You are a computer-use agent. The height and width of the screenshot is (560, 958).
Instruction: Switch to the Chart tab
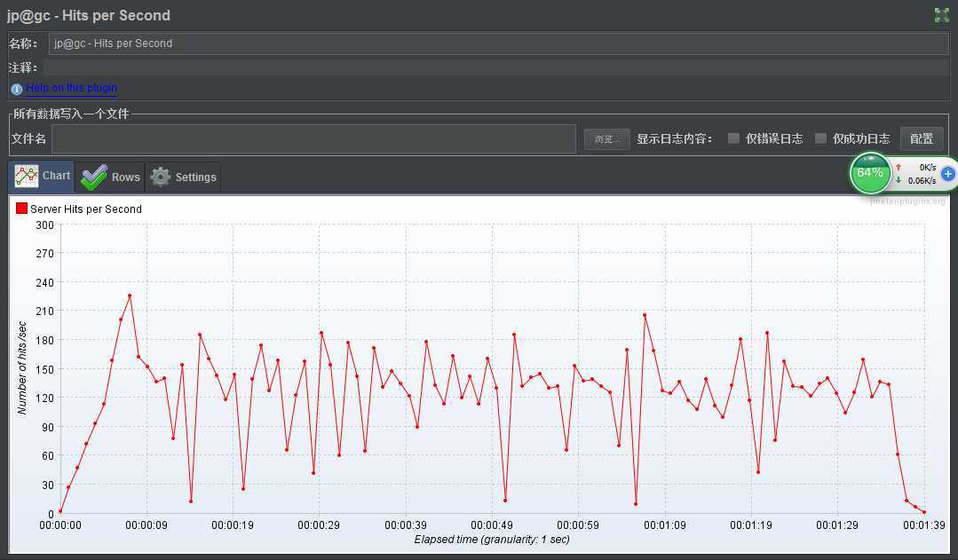click(x=42, y=177)
